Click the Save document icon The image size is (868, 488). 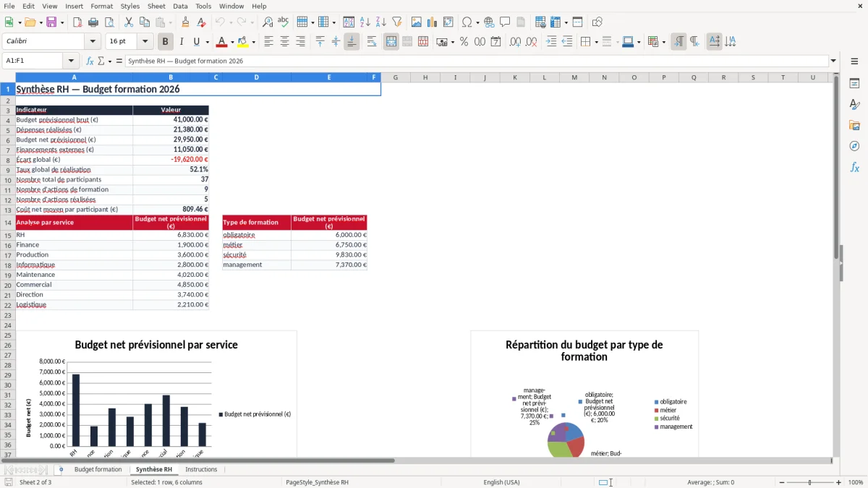tap(51, 22)
